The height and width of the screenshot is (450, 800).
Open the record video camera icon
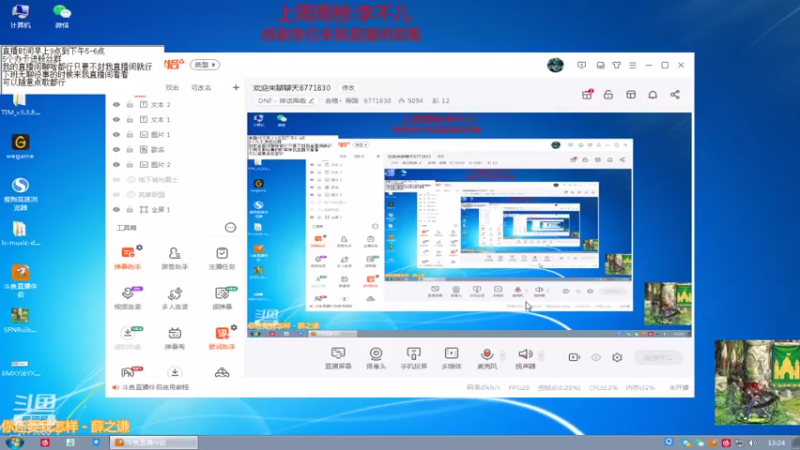click(x=574, y=357)
